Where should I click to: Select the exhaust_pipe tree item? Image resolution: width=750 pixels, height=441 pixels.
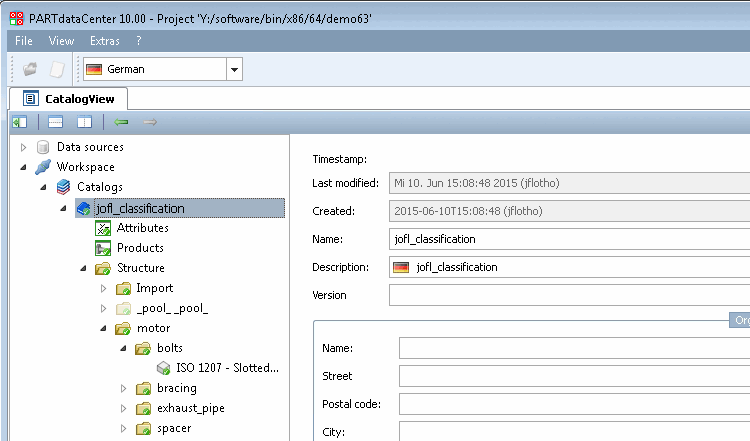coord(190,408)
